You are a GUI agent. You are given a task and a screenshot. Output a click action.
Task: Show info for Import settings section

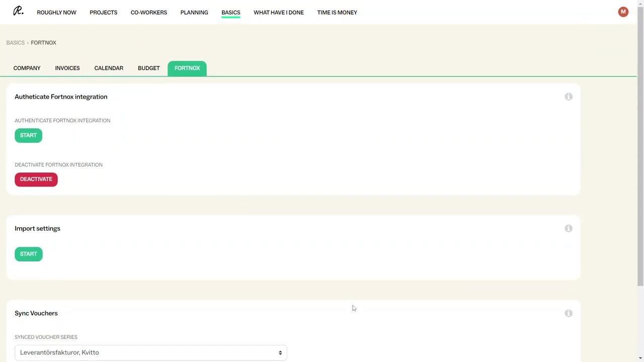(x=569, y=228)
